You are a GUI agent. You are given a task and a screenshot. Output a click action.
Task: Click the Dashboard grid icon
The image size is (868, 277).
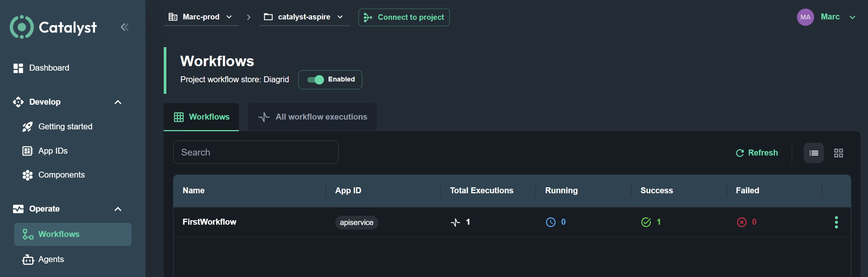coord(18,68)
